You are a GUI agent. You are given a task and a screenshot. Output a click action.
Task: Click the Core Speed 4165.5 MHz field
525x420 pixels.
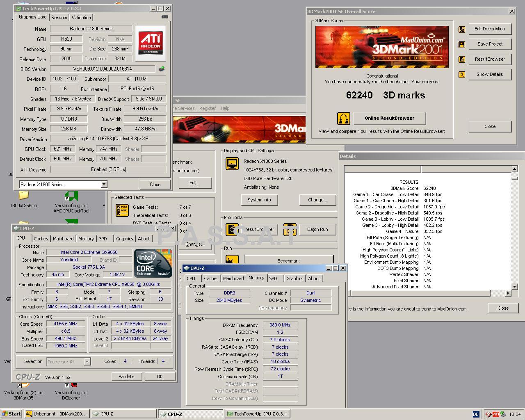(65, 324)
